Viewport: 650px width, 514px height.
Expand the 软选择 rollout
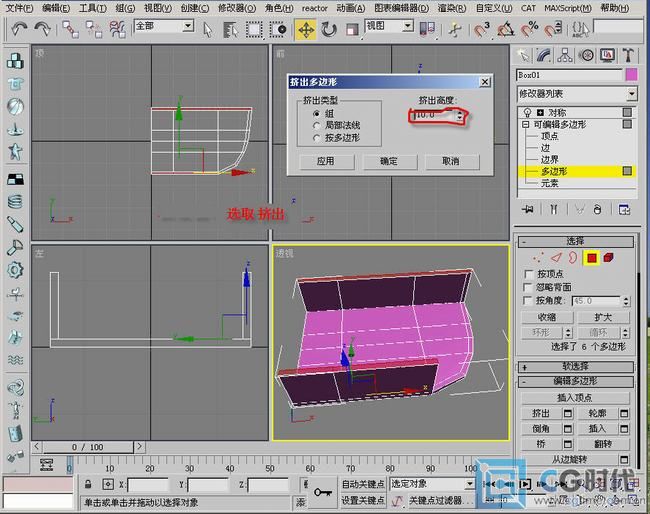pos(575,366)
